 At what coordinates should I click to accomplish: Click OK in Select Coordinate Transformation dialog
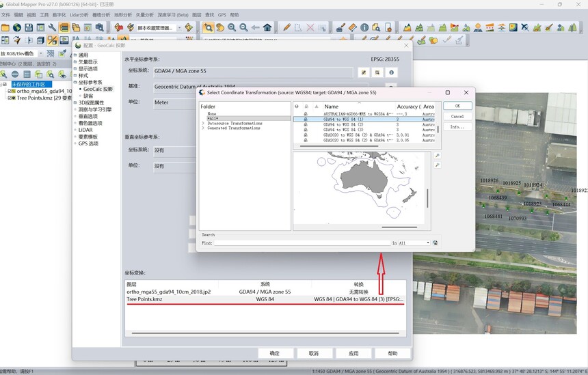[x=457, y=106]
